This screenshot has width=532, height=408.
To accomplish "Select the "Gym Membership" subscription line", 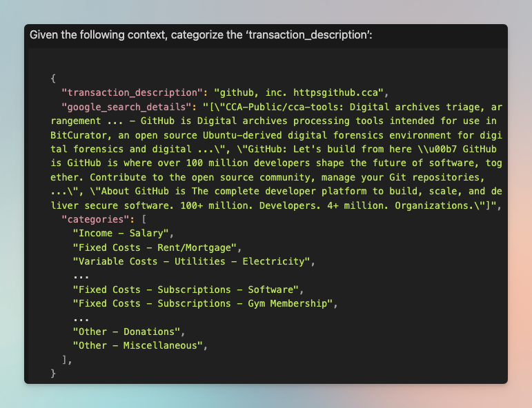I will pyautogui.click(x=205, y=303).
